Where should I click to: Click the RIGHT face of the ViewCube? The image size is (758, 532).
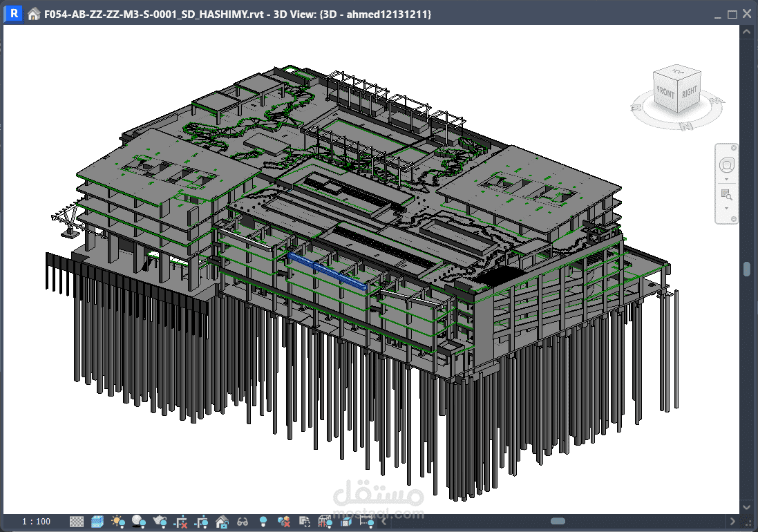[690, 92]
